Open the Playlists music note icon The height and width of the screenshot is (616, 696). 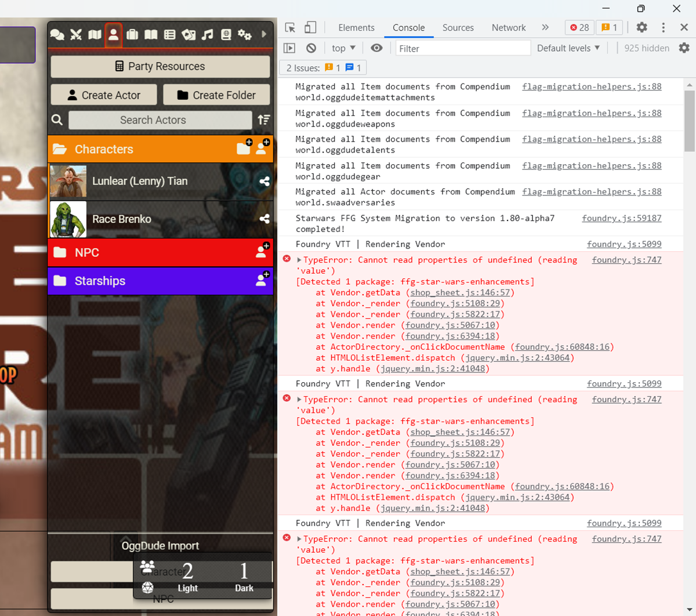tap(207, 35)
